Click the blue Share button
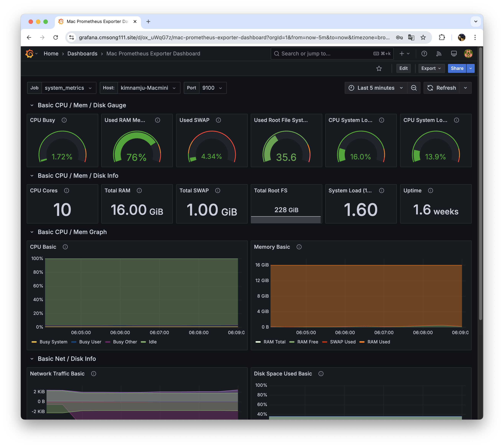 pyautogui.click(x=457, y=69)
